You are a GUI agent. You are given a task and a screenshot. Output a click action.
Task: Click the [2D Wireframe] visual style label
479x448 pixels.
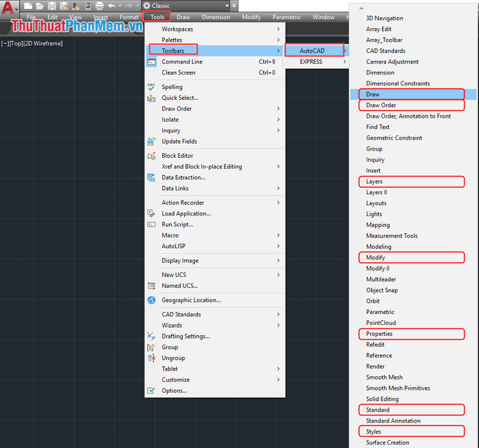[43, 44]
